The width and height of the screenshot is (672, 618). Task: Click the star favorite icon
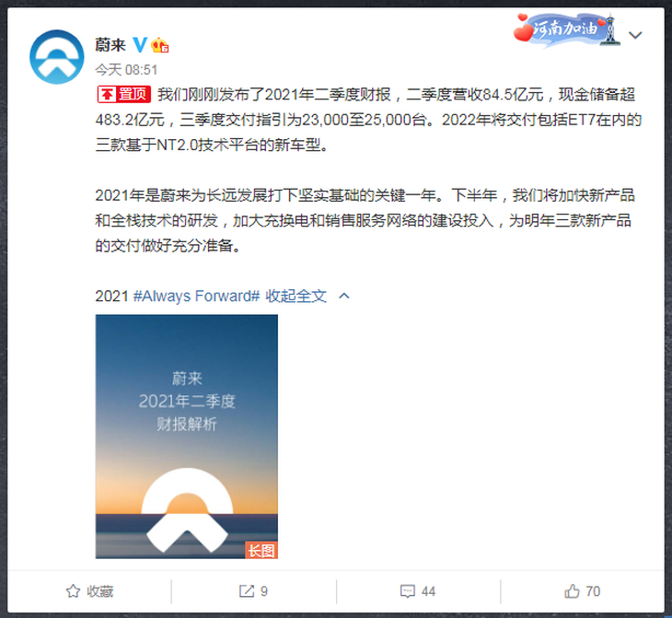pos(73,591)
